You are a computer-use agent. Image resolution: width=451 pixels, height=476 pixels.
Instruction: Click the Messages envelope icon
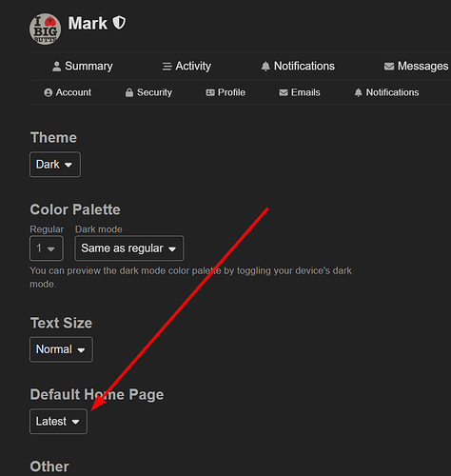point(389,67)
